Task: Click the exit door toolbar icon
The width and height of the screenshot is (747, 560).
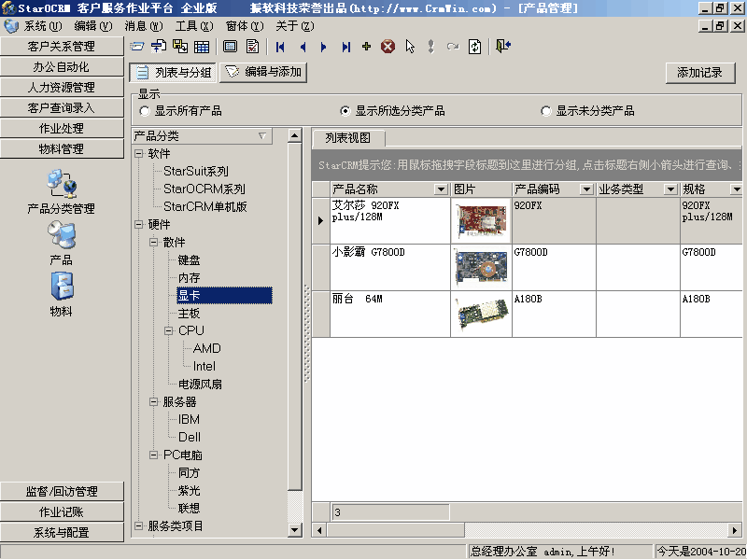Action: 503,46
